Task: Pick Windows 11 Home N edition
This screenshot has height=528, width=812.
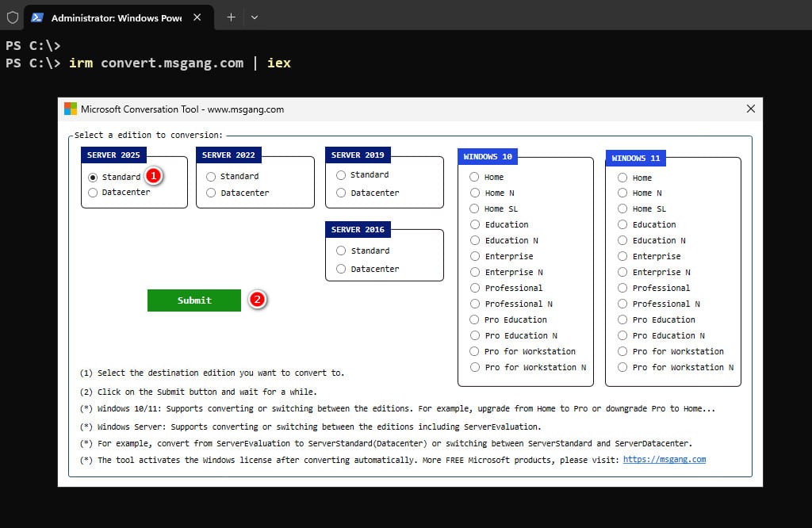Action: [622, 193]
